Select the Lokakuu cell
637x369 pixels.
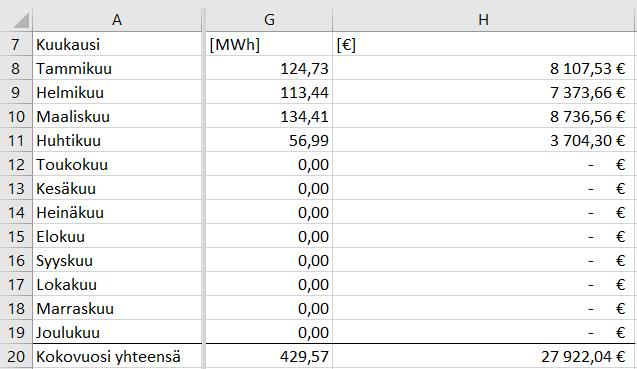click(117, 284)
